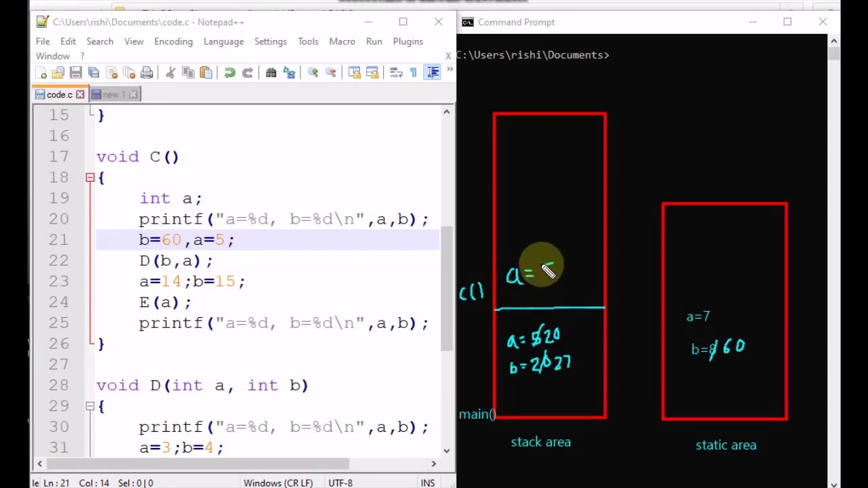Click the green Undo arrow
Image resolution: width=868 pixels, height=488 pixels.
229,73
